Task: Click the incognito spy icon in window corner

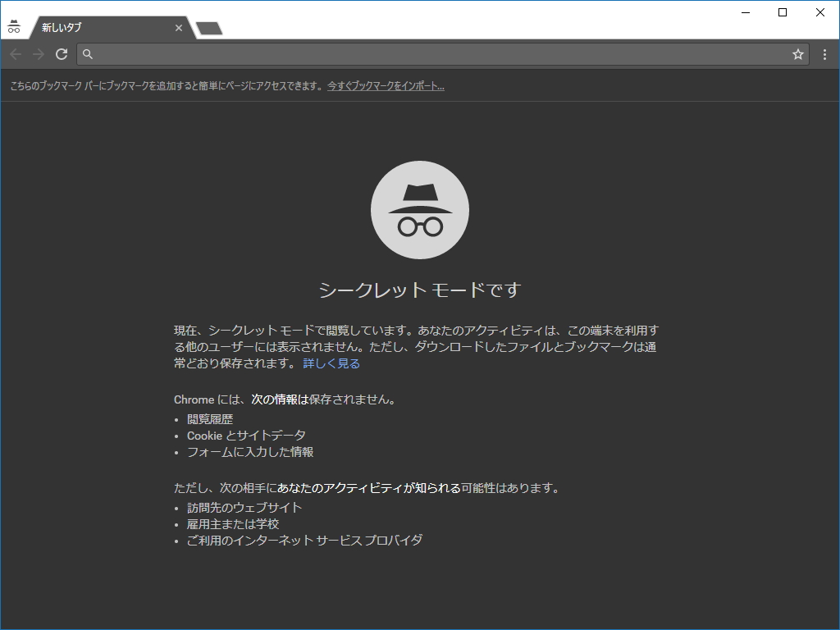Action: 14,25
